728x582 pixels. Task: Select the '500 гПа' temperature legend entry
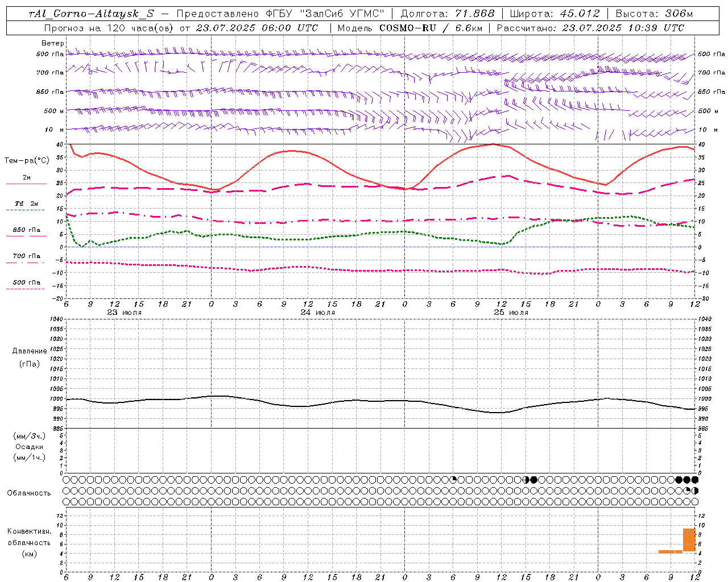pos(27,282)
